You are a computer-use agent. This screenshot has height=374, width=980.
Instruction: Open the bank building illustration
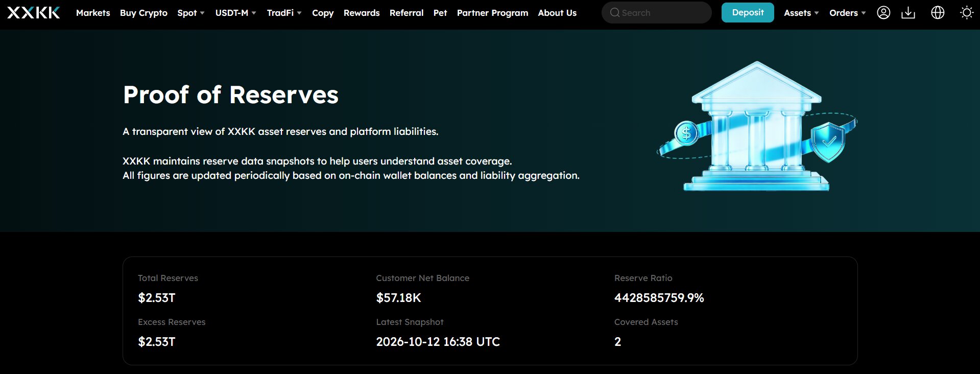pos(757,126)
